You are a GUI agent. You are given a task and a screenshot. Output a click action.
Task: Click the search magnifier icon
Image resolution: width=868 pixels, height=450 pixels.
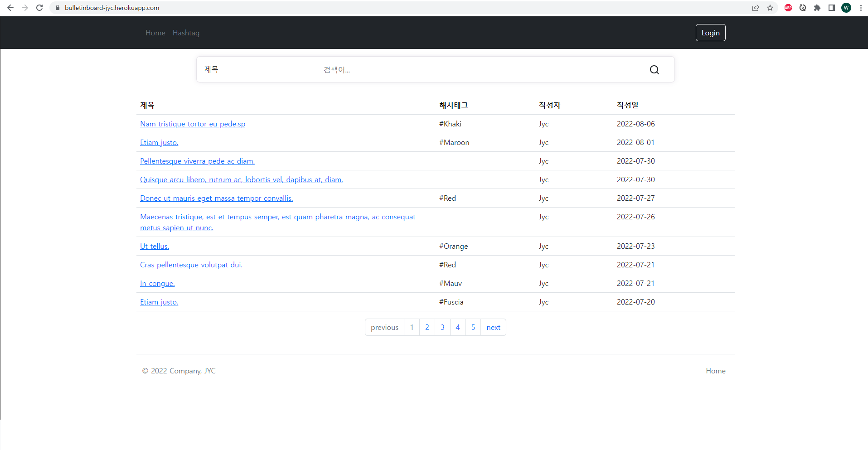tap(654, 70)
